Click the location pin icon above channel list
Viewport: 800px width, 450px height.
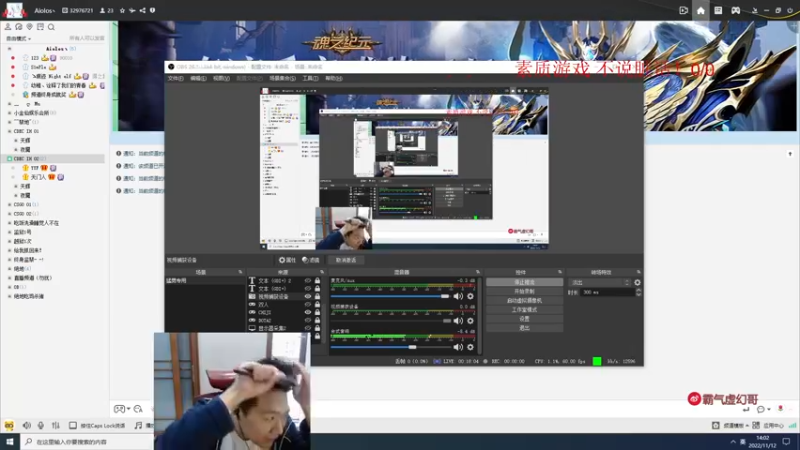coord(30,27)
